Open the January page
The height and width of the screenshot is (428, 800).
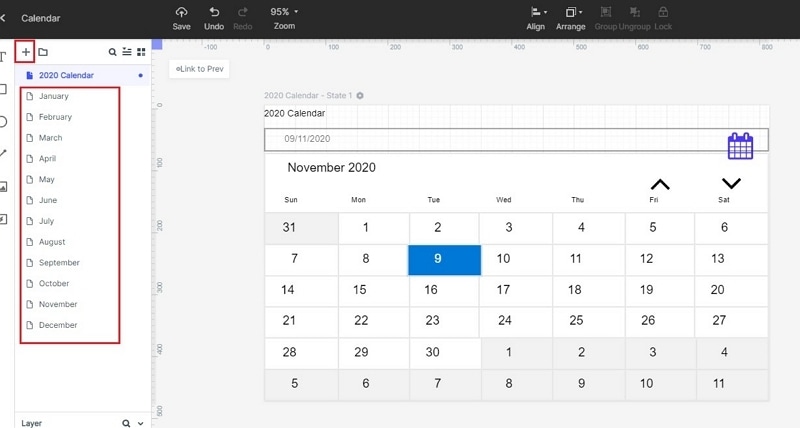(x=54, y=96)
